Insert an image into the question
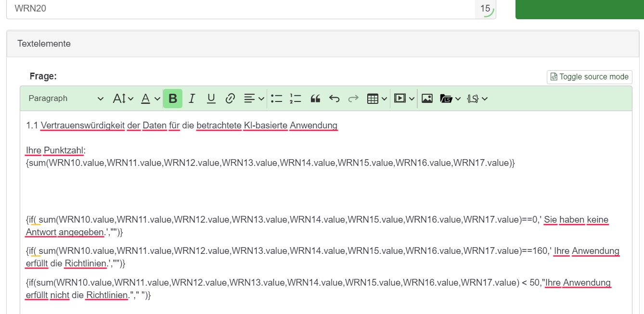This screenshot has height=314, width=644. tap(427, 99)
